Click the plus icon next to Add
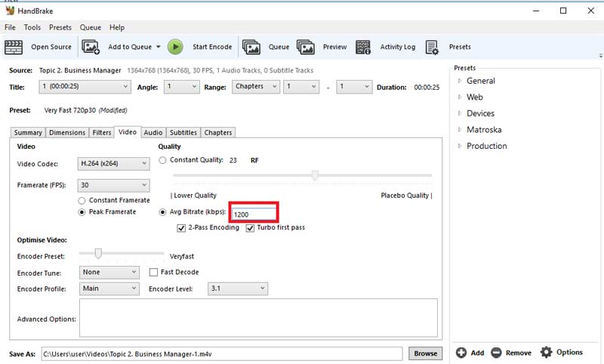The image size is (604, 364). tap(461, 353)
